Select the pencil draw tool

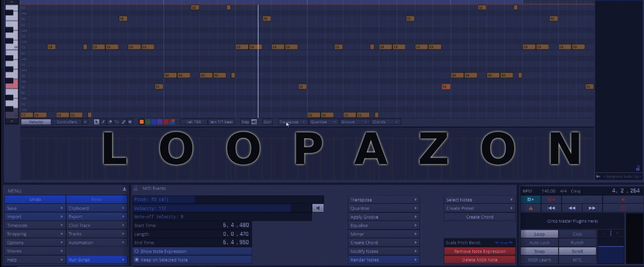[103, 122]
